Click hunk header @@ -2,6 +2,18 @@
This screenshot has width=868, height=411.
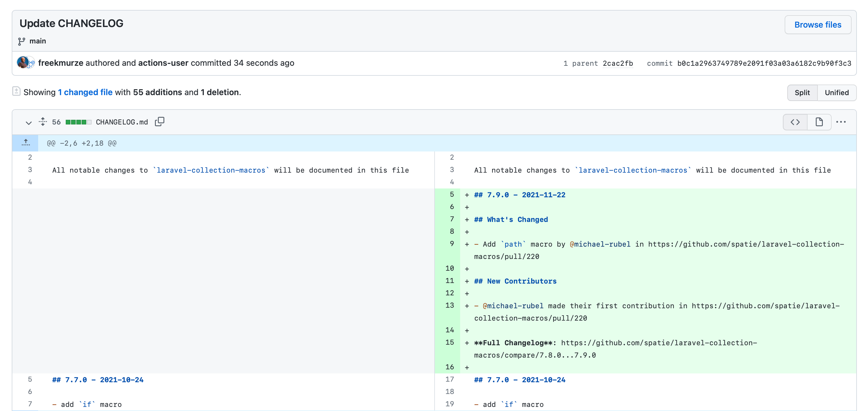coord(82,143)
